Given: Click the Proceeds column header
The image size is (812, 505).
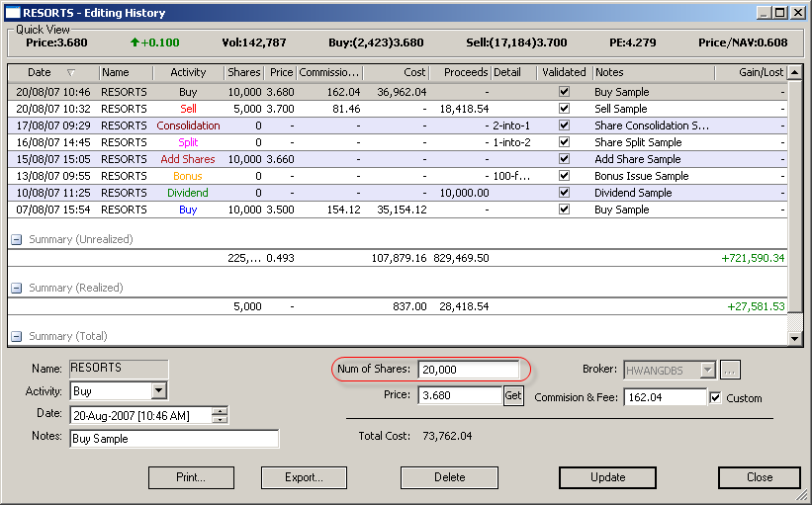Looking at the screenshot, I should pos(460,72).
